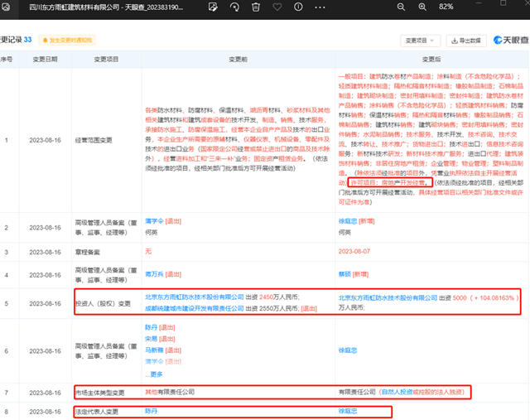
Task: Click the 导出数据 export button
Action: (466, 41)
